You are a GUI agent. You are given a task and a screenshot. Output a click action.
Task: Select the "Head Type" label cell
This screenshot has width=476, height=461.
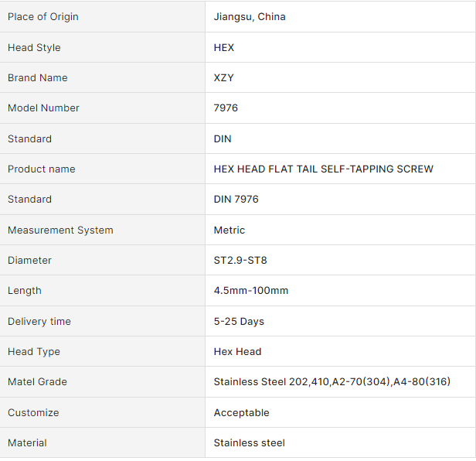[x=34, y=352]
